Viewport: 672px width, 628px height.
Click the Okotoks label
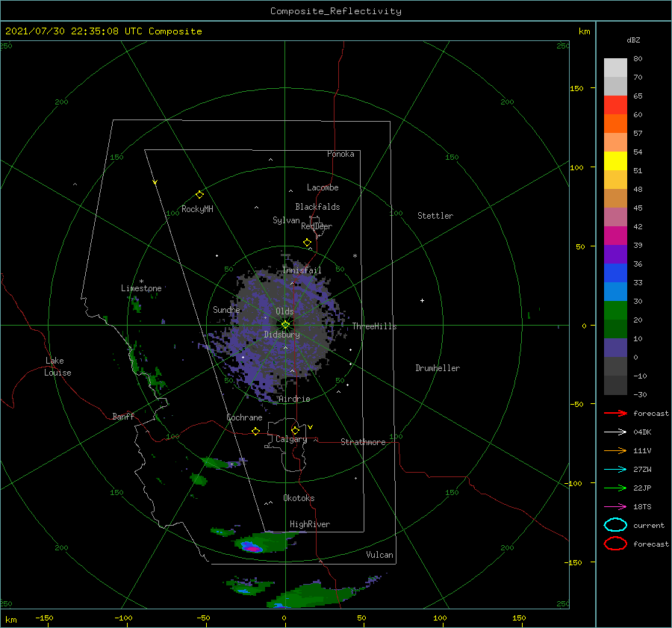pos(299,498)
